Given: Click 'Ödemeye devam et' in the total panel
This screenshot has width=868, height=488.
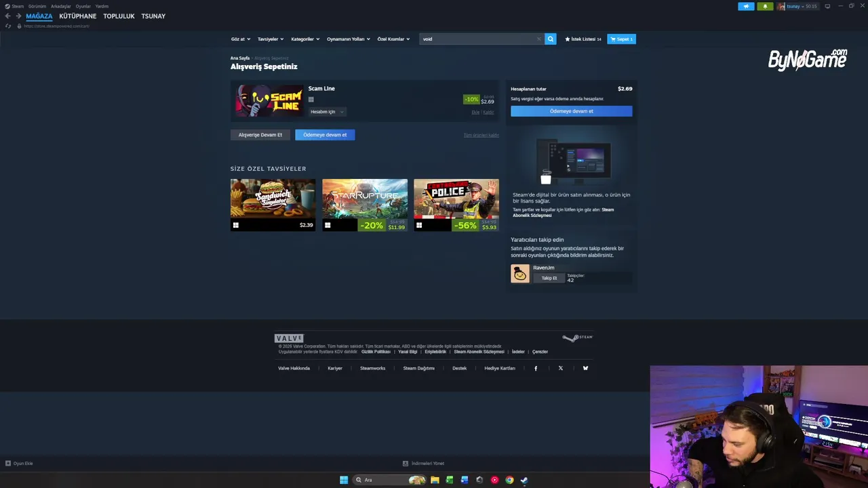Looking at the screenshot, I should 572,111.
